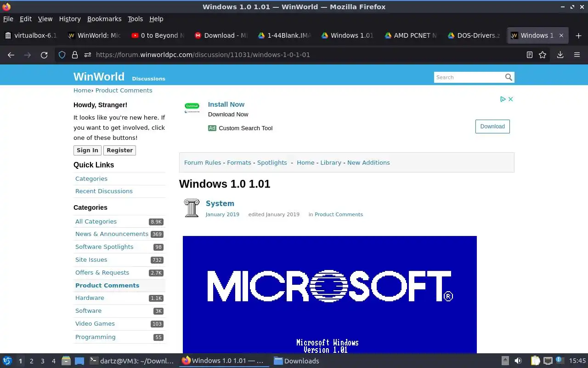Click the forward navigation arrow
588x368 pixels.
(28, 55)
